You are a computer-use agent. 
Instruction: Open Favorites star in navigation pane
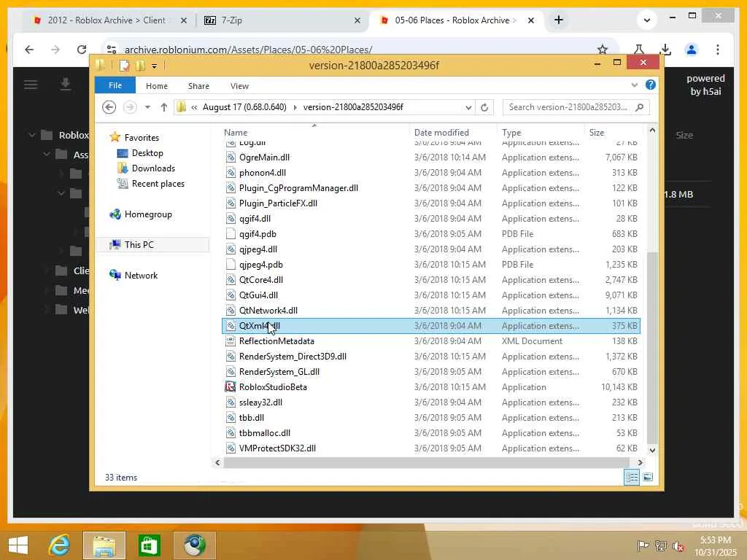[115, 137]
